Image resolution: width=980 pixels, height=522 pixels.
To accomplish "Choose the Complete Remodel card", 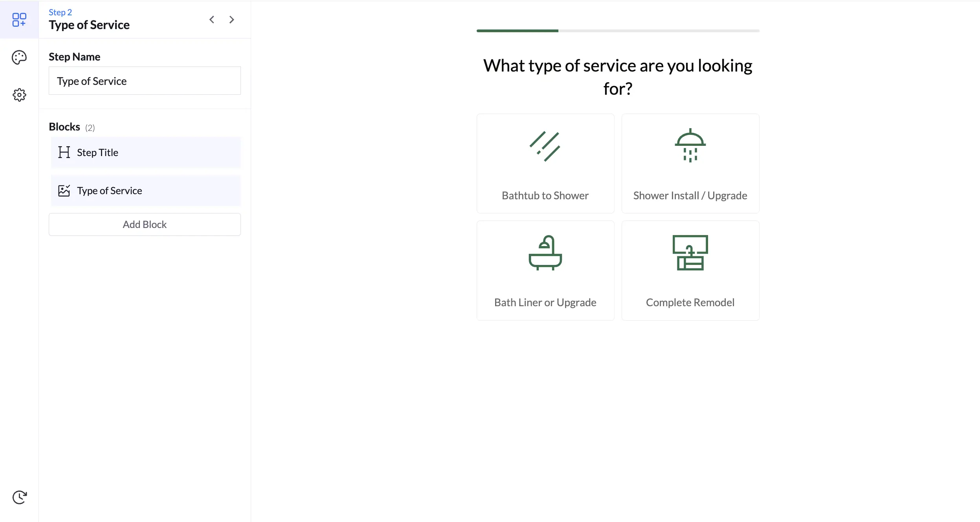I will 690,270.
